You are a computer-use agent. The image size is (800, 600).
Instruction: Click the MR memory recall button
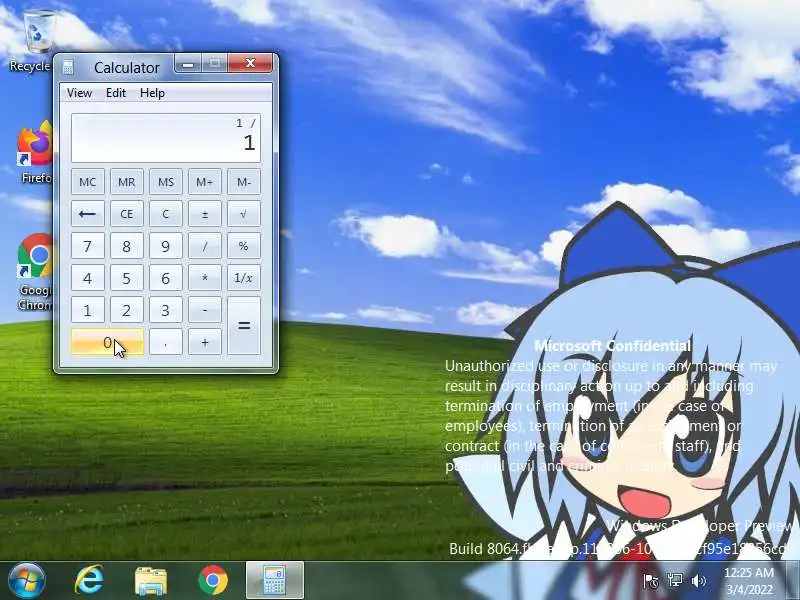(x=127, y=182)
